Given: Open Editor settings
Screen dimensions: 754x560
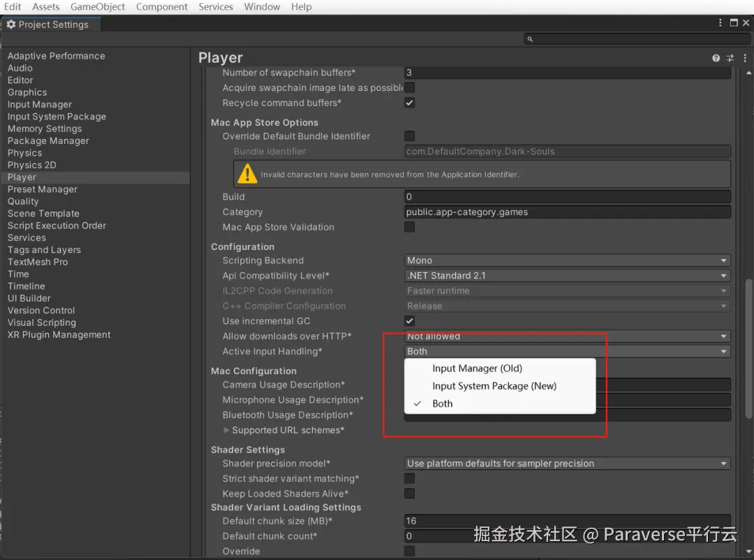Looking at the screenshot, I should click(x=20, y=80).
